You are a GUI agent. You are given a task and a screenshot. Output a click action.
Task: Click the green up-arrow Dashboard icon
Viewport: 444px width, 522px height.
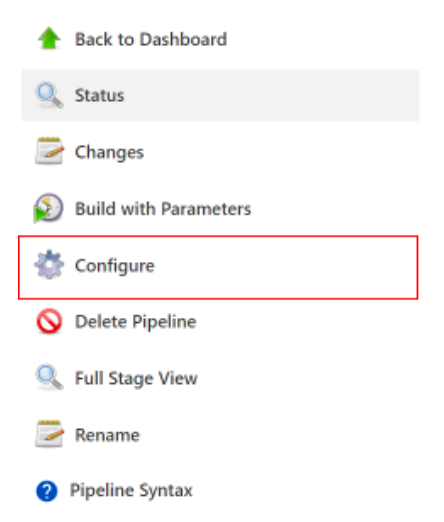[49, 38]
